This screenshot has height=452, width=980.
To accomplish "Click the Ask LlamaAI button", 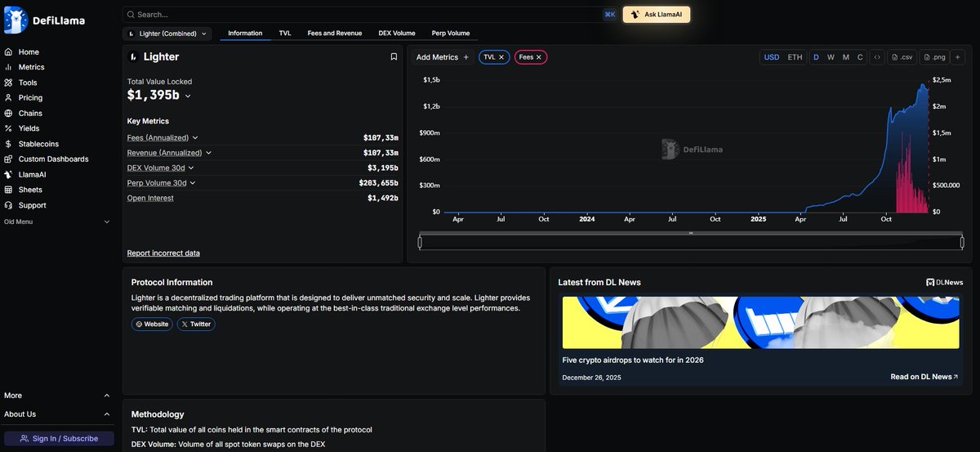I will click(657, 15).
